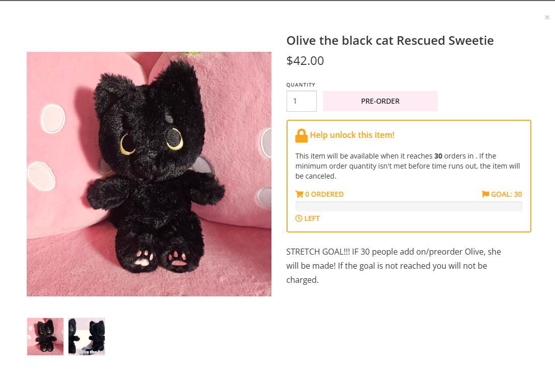The height and width of the screenshot is (392, 555).
Task: Click the shopping cart icon beside ordered count
Action: (299, 194)
